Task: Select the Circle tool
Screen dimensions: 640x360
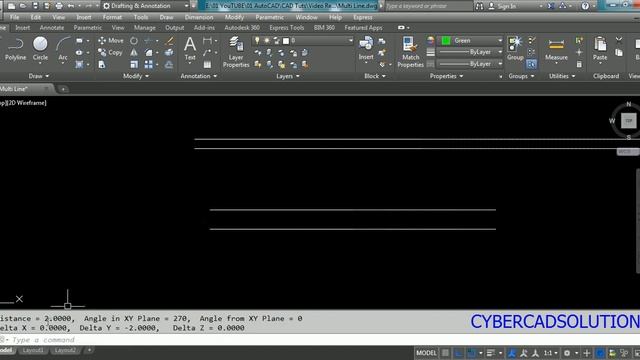Action: 40,49
